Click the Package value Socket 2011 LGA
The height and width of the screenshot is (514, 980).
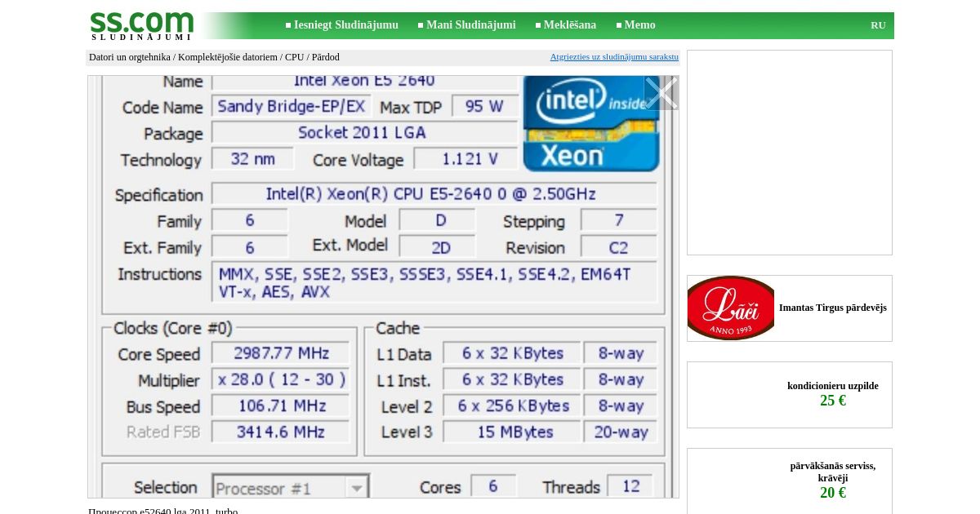(364, 132)
